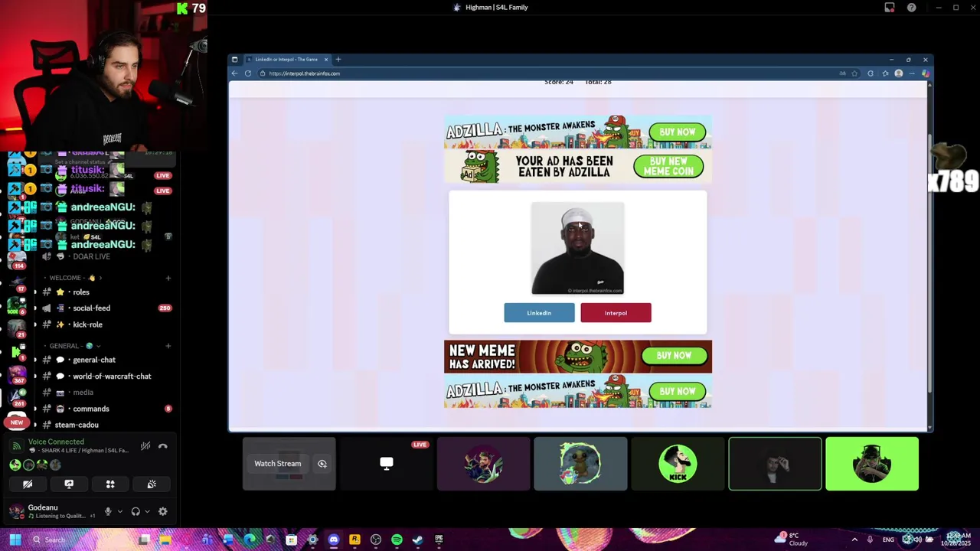Click the man's photo in game

(577, 248)
